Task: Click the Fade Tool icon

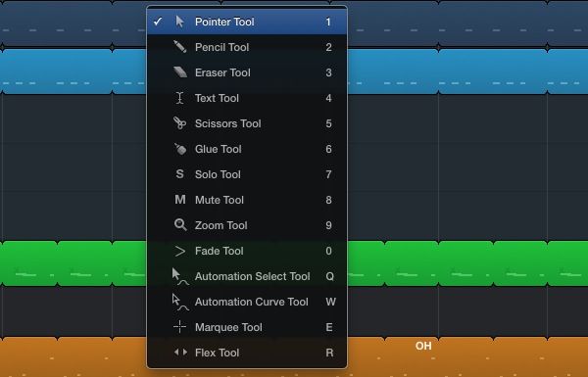Action: point(180,251)
